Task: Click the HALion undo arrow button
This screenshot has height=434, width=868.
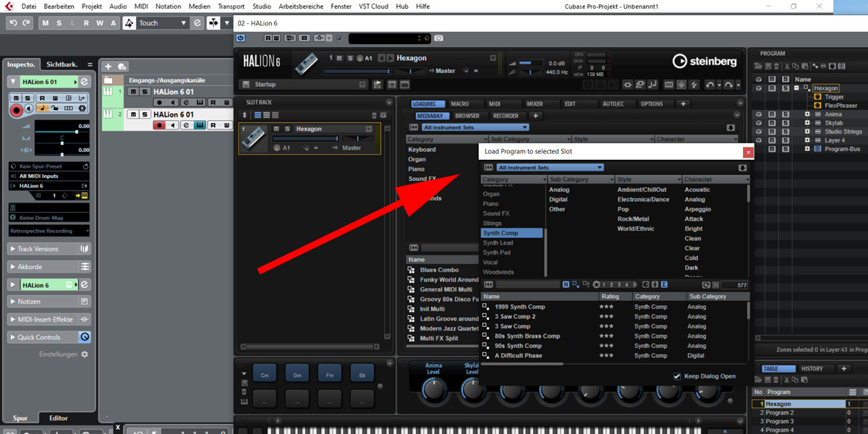Action: 710,85
